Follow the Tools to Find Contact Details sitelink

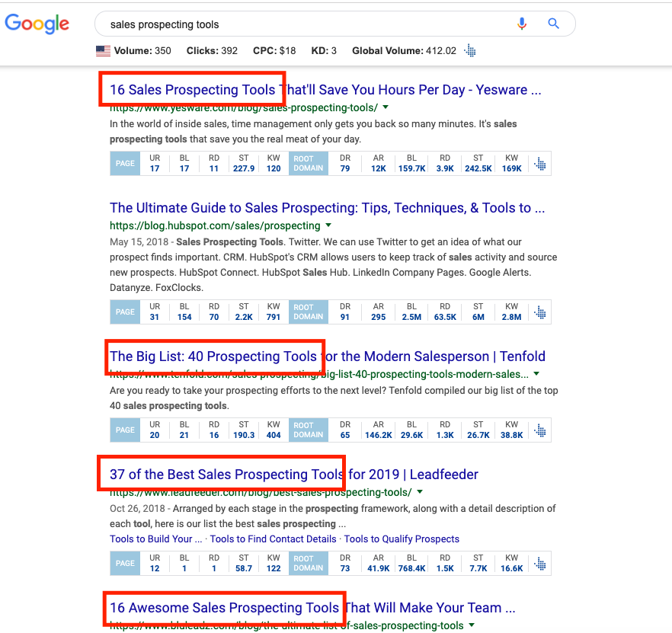tap(273, 539)
